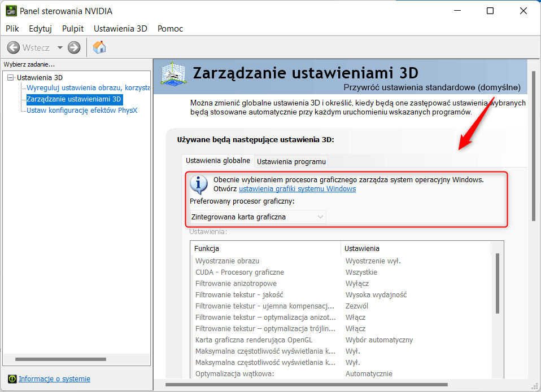The image size is (541, 392).
Task: Select Wyreguluj ustawienia obrazu tree item
Action: [x=88, y=88]
